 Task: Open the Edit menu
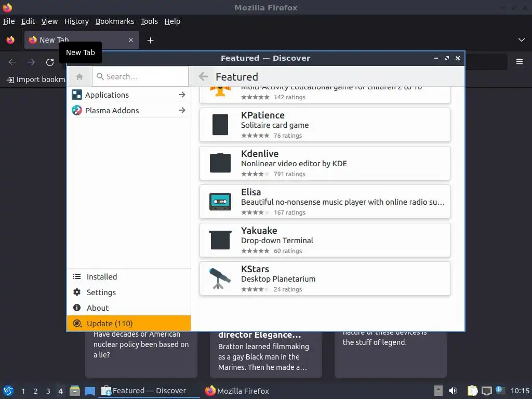pyautogui.click(x=28, y=21)
